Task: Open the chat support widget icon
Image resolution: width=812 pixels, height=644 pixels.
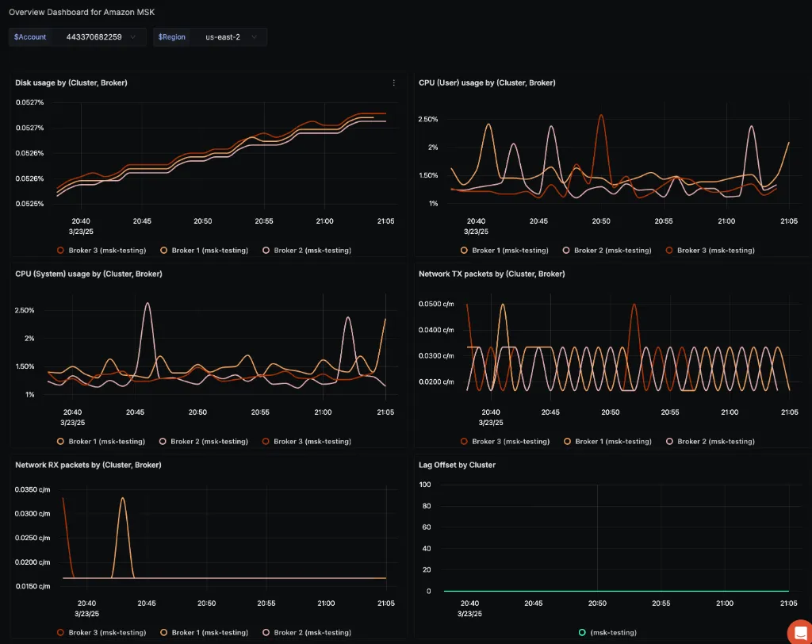Action: 799,631
